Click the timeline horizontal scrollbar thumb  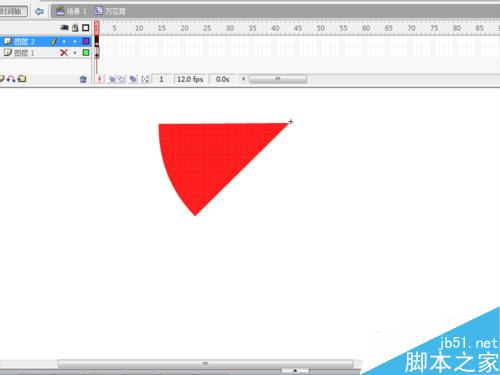(x=278, y=79)
